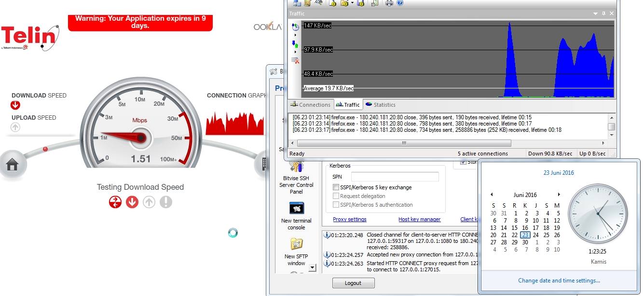Viewport: 644px width, 296px height.
Task: Click the blue and green arrows traffic icon
Action: click(295, 44)
